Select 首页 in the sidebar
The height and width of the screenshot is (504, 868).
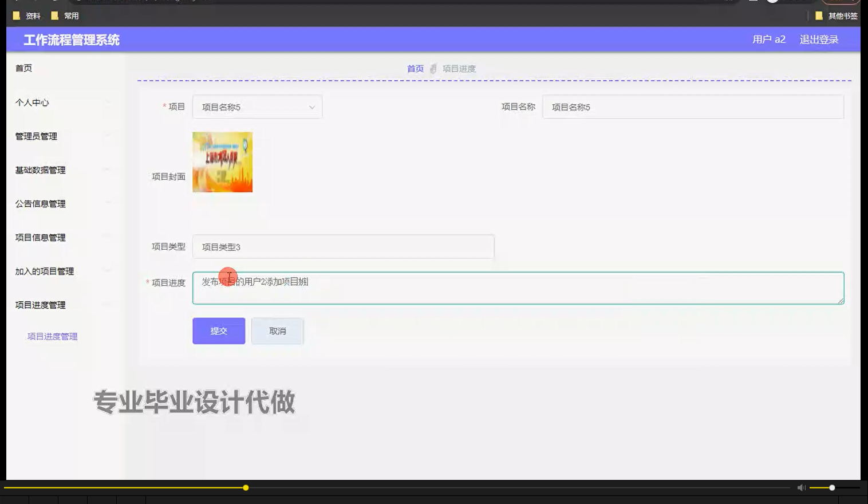(23, 68)
